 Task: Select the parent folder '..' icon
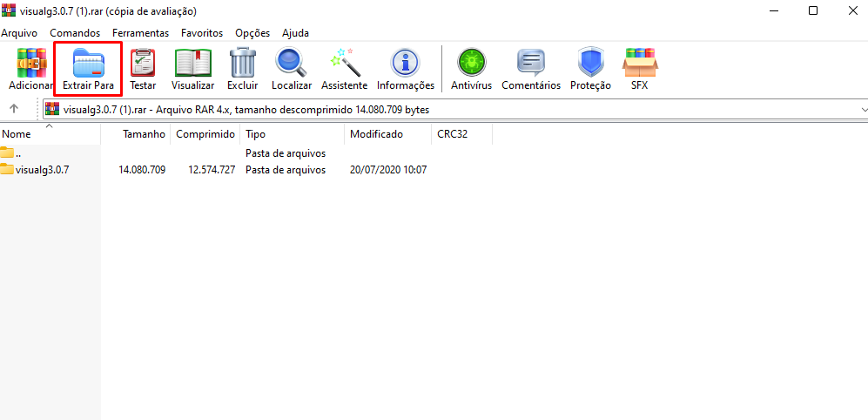click(x=7, y=152)
